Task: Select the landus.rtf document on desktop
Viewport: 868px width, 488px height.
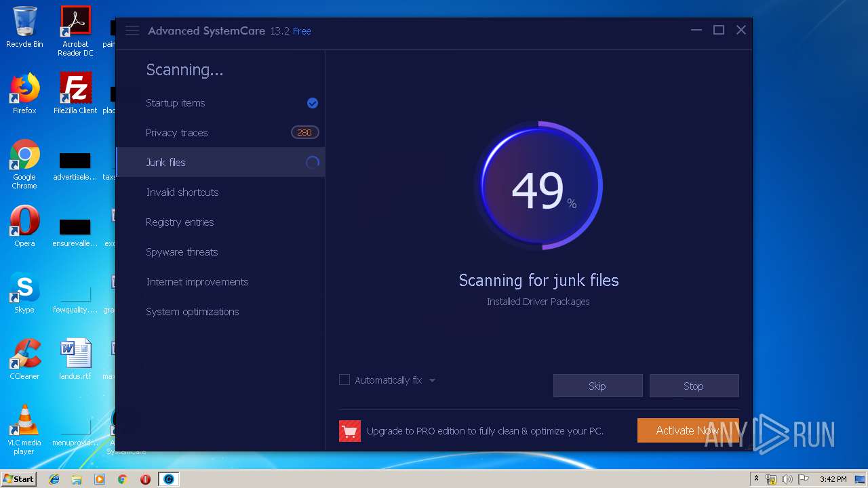Action: 75,359
